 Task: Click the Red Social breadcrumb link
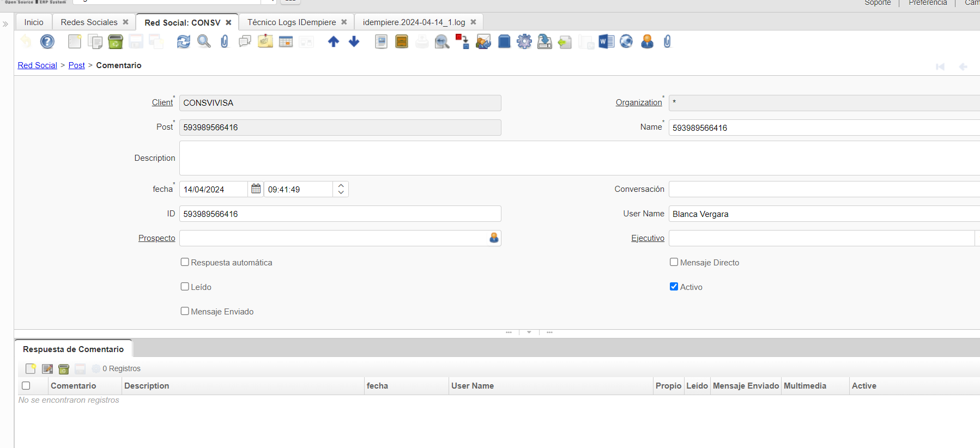[x=37, y=65]
